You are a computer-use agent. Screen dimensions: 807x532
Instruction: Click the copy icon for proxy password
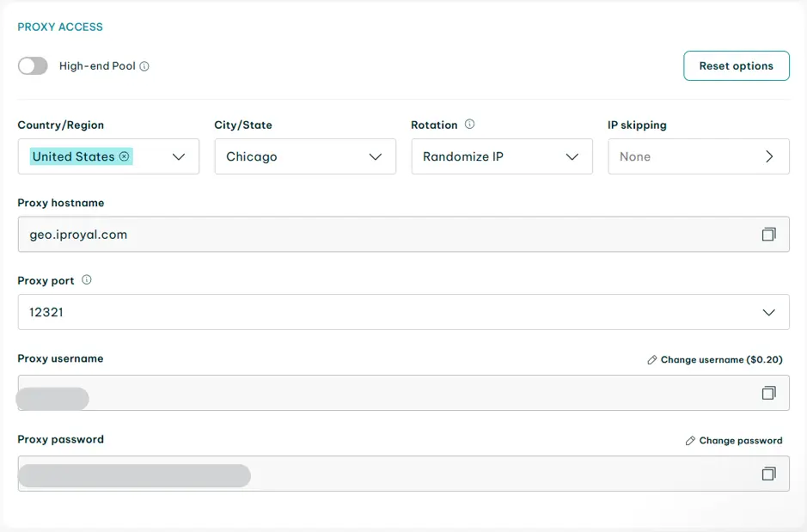[768, 474]
